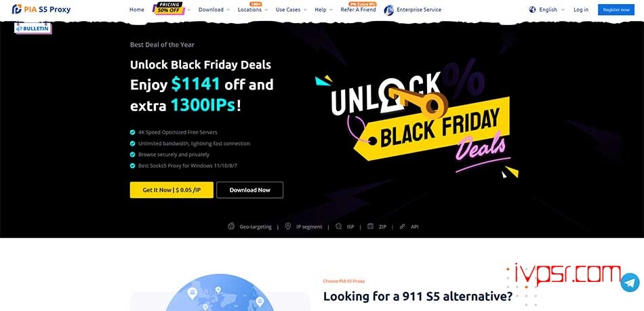Open the BULLETIN badge
The image size is (644, 311).
click(33, 28)
